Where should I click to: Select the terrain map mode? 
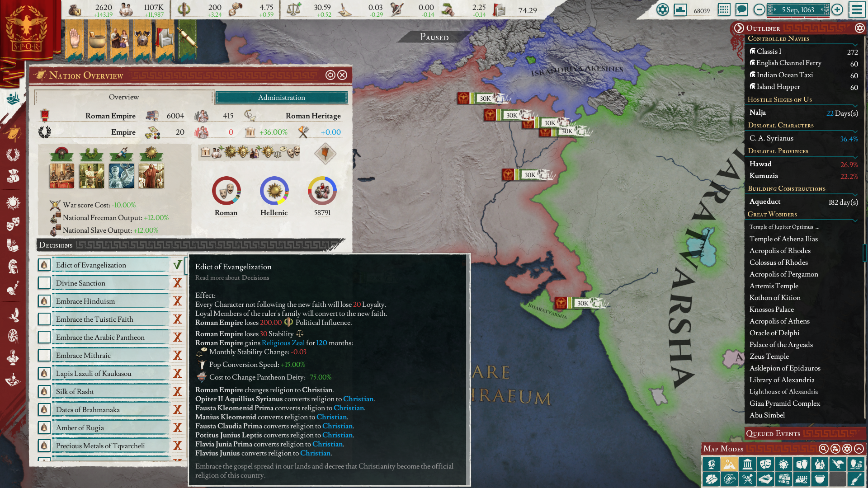[x=729, y=464]
